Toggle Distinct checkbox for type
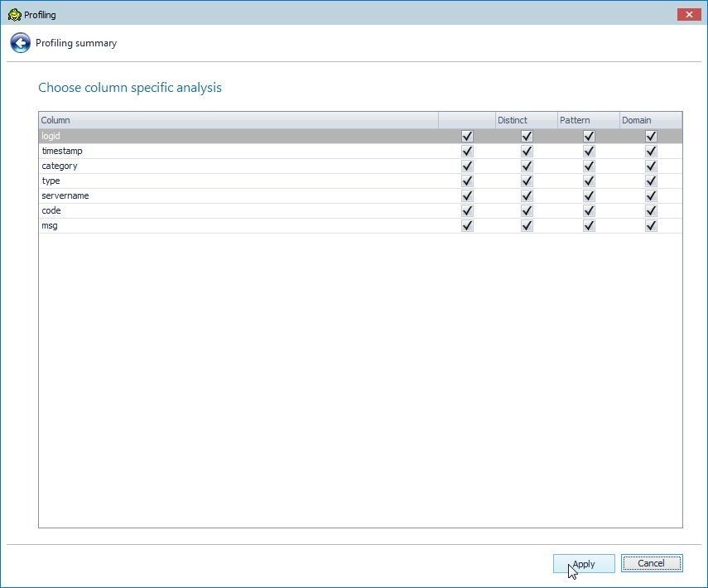The width and height of the screenshot is (708, 588). [527, 181]
